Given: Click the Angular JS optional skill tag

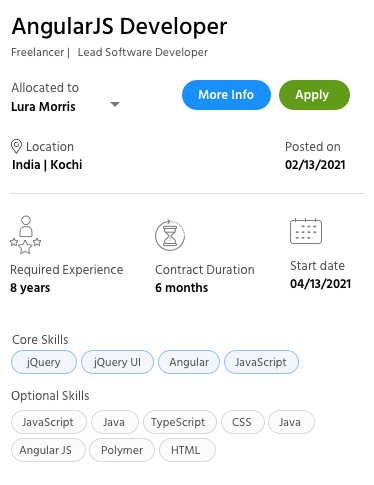Looking at the screenshot, I should [48, 450].
